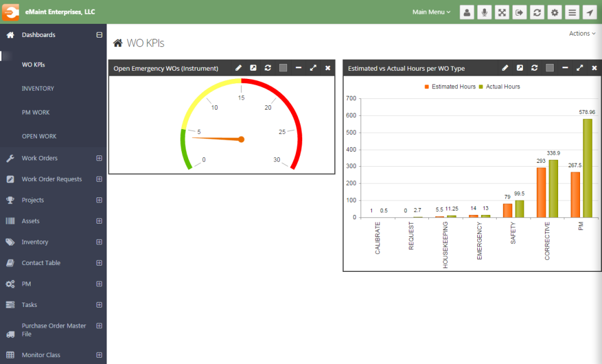The width and height of the screenshot is (602, 364).
Task: Open the user profile icon
Action: point(467,12)
